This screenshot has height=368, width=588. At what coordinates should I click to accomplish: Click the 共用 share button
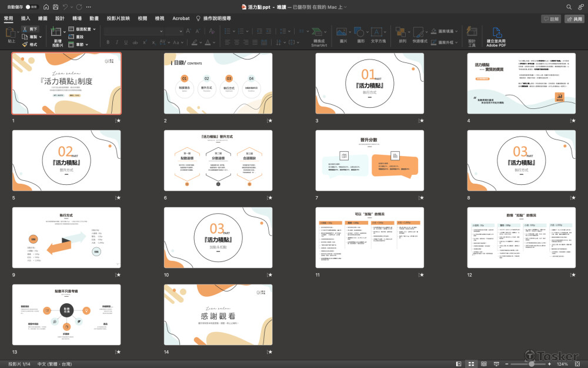574,19
